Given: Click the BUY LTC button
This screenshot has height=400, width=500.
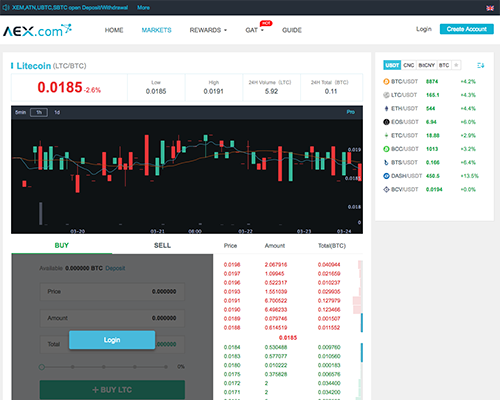Looking at the screenshot, I should (112, 390).
